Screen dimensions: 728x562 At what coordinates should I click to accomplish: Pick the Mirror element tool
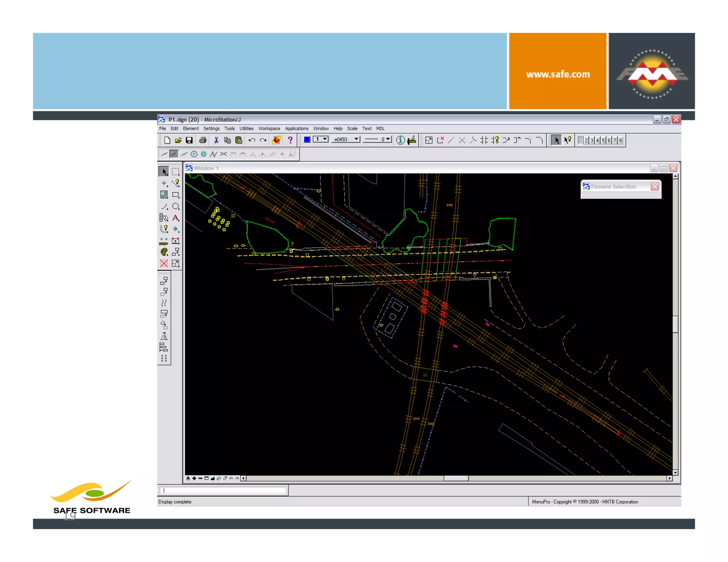164,337
